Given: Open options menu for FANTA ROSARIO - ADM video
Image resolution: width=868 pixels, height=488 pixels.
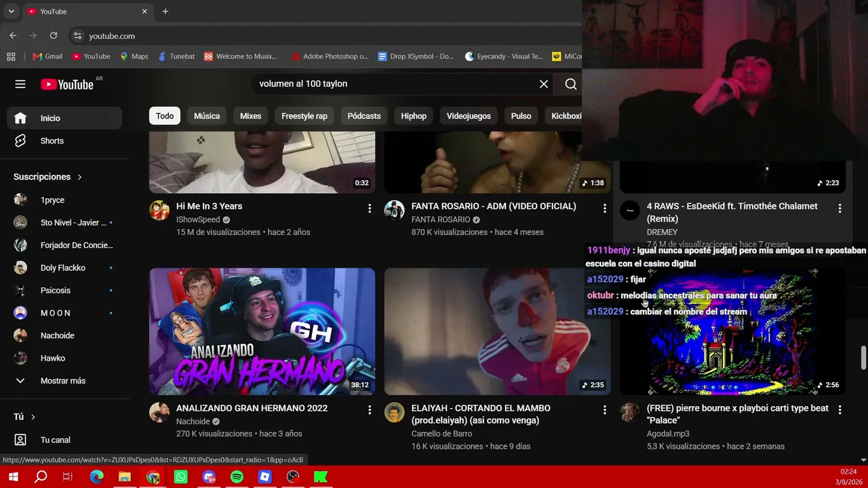Looking at the screenshot, I should [605, 209].
